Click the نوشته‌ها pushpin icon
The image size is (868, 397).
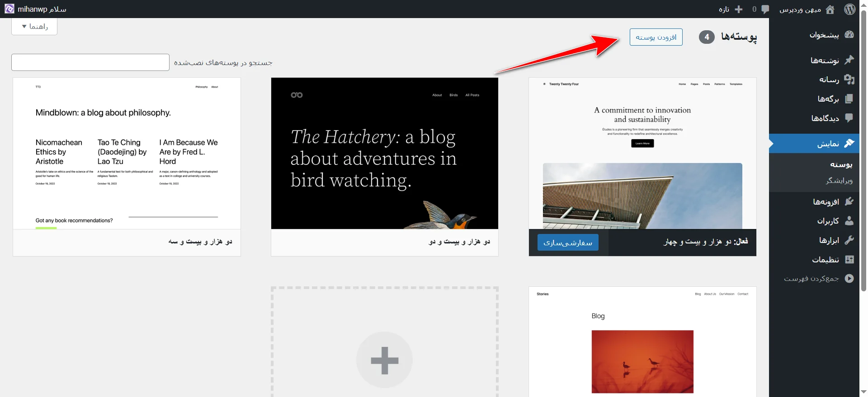click(x=849, y=60)
